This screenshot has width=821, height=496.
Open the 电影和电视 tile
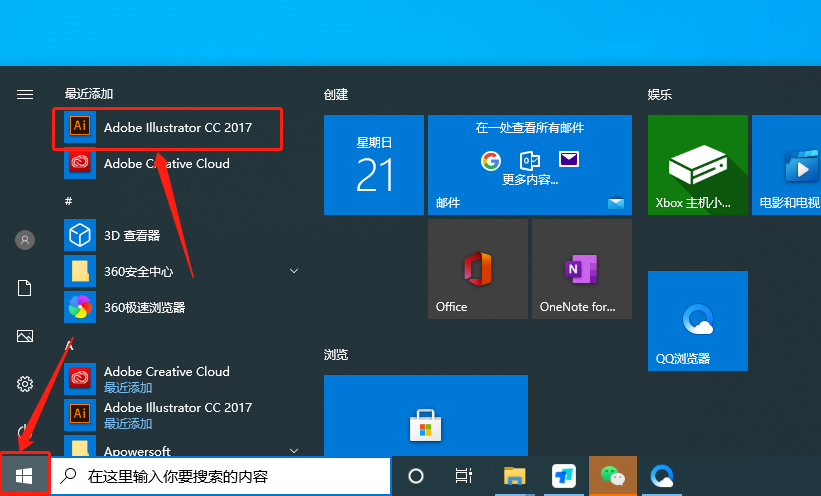tap(786, 165)
